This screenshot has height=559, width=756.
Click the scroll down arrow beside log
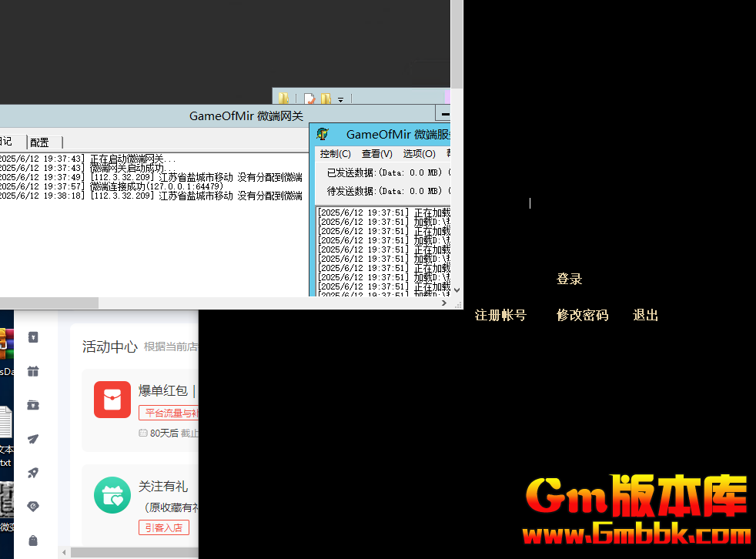tap(457, 290)
